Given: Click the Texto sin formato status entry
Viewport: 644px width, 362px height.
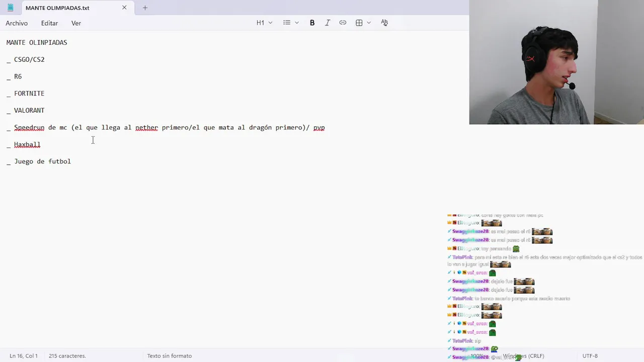Looking at the screenshot, I should click(x=170, y=355).
